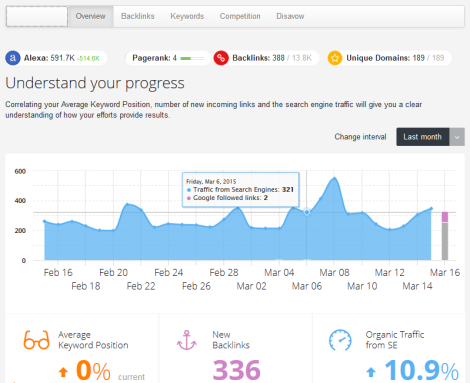
Task: Click the 0% keyword position value
Action: (93, 370)
